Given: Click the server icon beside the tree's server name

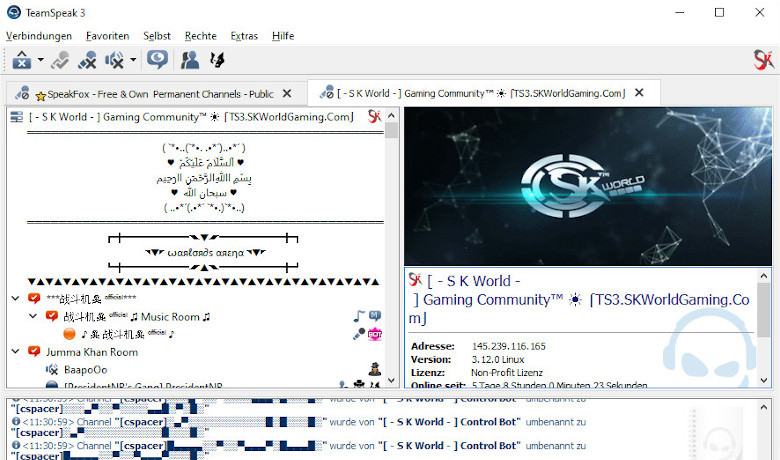Looking at the screenshot, I should 17,117.
